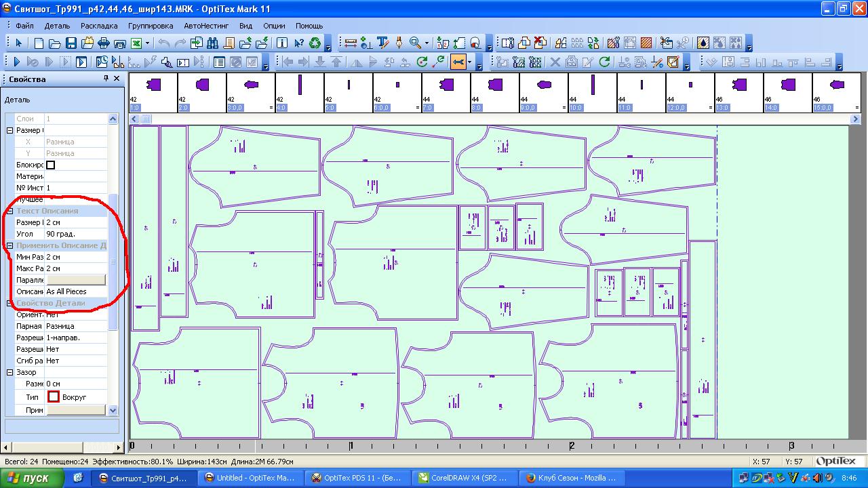The image size is (868, 488).
Task: Toggle the highlighted orange arrows tool
Action: click(458, 62)
